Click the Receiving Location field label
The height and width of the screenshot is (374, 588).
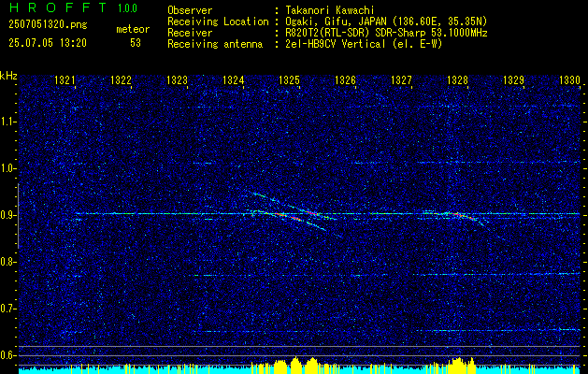coord(218,22)
